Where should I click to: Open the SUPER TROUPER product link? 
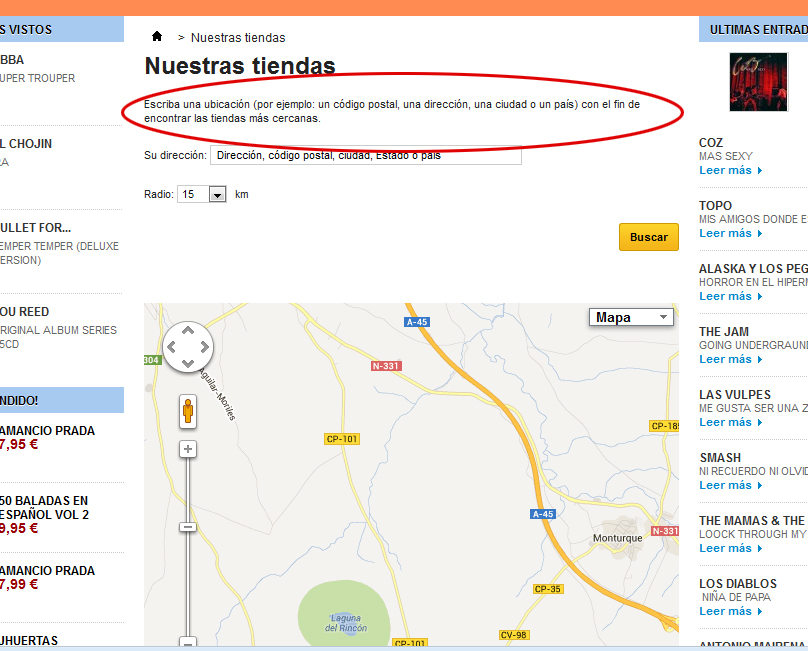pyautogui.click(x=38, y=78)
